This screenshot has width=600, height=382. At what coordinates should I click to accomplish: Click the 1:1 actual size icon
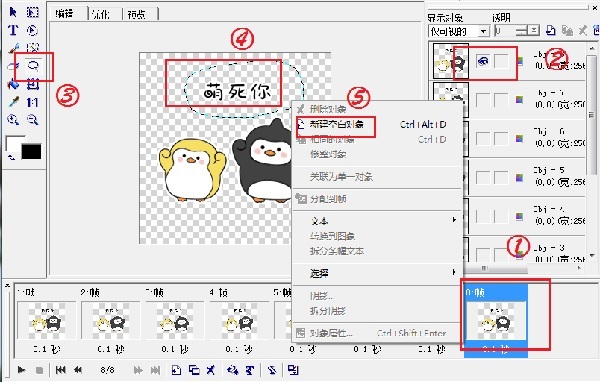(x=33, y=102)
